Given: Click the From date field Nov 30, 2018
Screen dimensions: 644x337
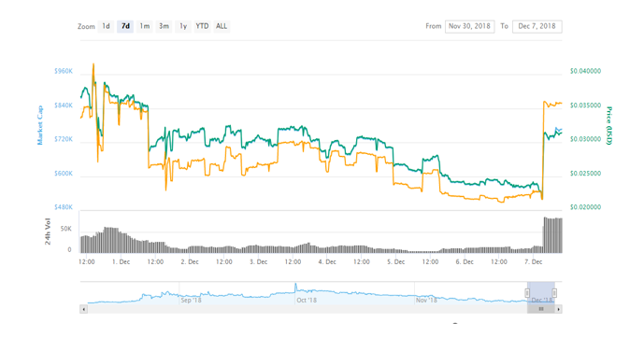Looking at the screenshot, I should pyautogui.click(x=469, y=26).
